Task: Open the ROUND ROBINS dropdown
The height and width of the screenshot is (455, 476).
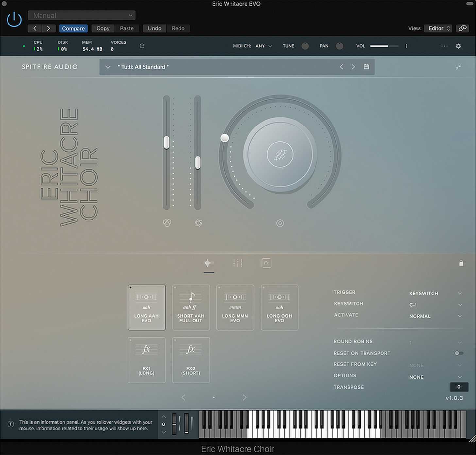Action: (x=435, y=342)
